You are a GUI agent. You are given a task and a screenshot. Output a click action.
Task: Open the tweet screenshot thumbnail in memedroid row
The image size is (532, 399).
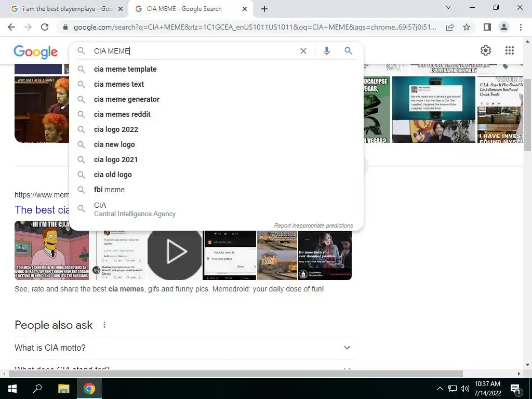coord(118,255)
